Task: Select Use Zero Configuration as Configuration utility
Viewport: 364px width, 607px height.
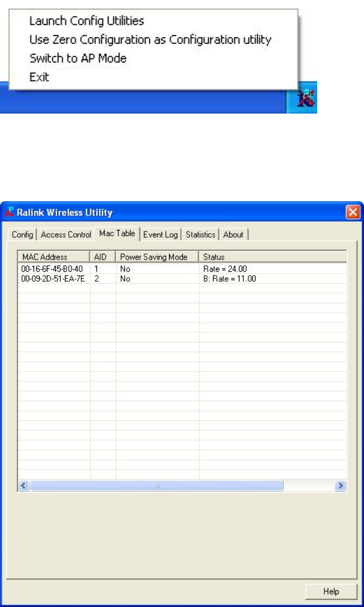Action: [x=150, y=40]
